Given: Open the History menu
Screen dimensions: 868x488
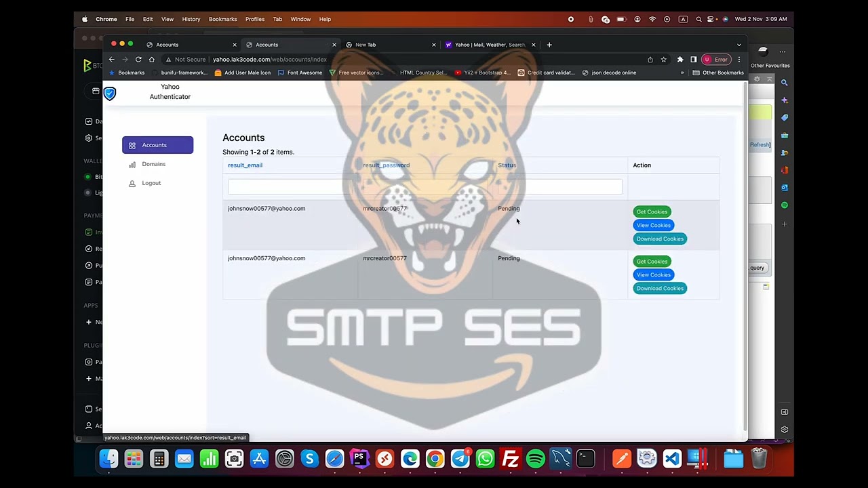Looking at the screenshot, I should pyautogui.click(x=191, y=19).
